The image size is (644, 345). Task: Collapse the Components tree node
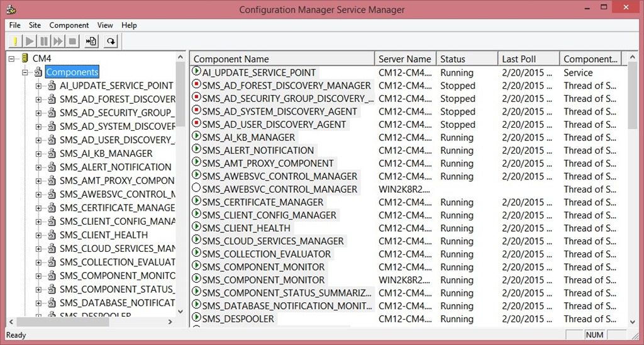pos(25,72)
